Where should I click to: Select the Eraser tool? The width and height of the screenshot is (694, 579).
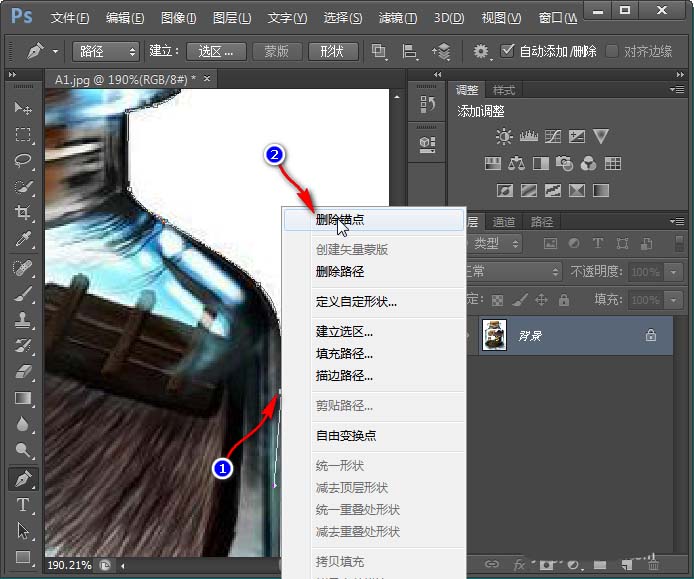coord(22,371)
